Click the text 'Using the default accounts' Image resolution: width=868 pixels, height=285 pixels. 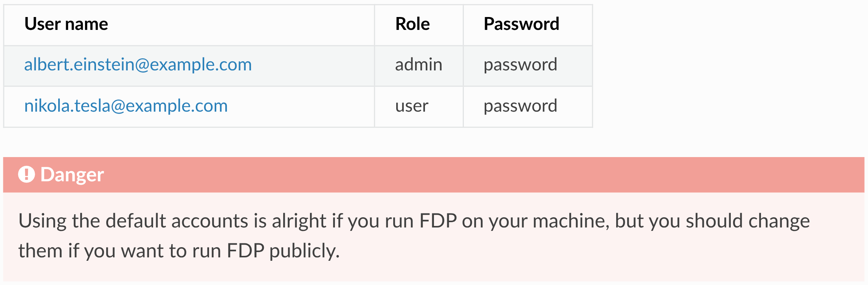(x=133, y=221)
